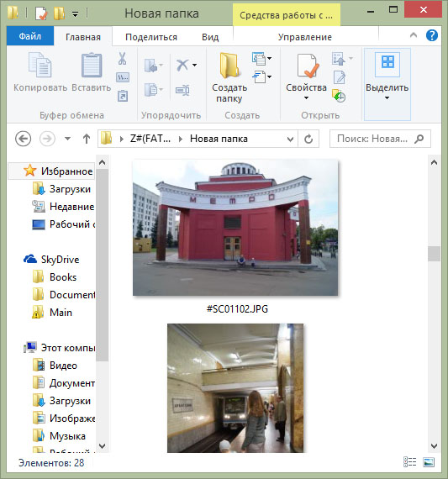
Task: Click the navigation pane scroll down arrow
Action: (103, 445)
